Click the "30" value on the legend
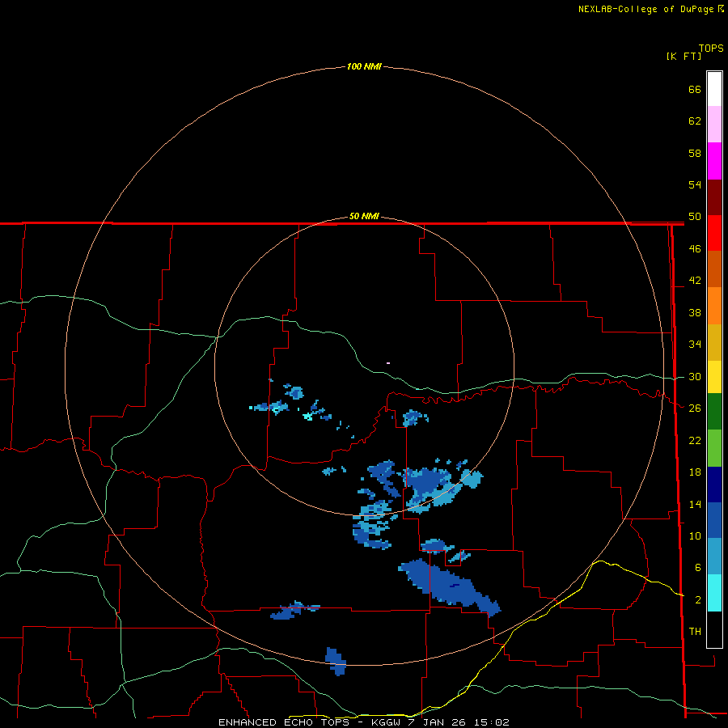This screenshot has height=728, width=728. tap(695, 376)
